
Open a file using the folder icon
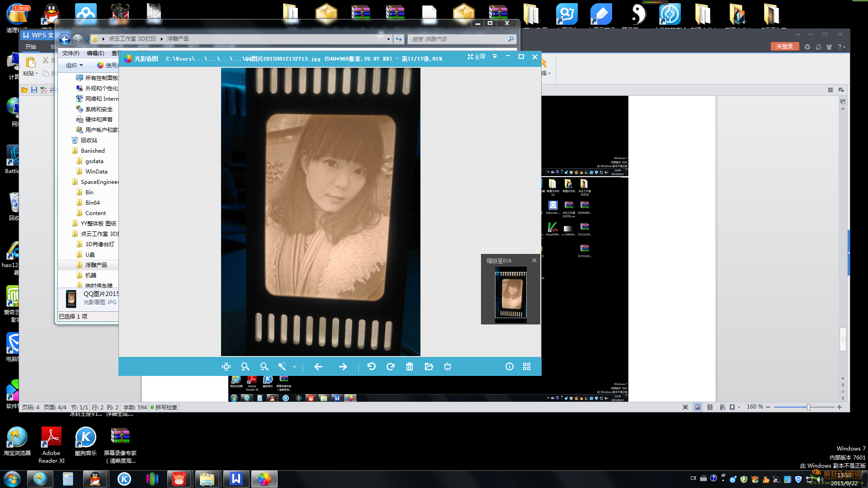[x=429, y=367]
